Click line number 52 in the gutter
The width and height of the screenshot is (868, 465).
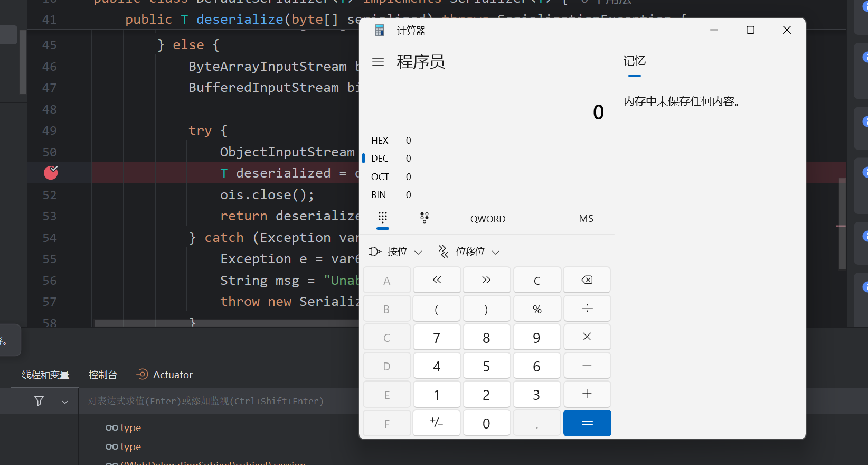(x=49, y=195)
